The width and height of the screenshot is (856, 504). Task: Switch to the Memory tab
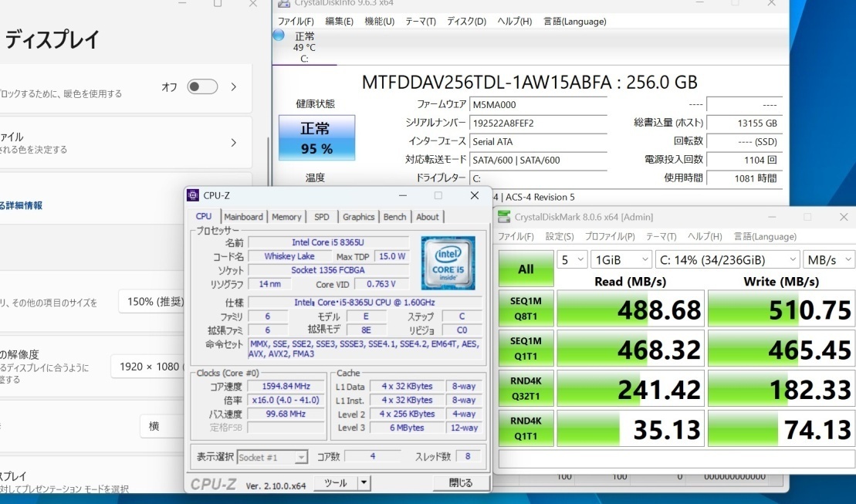click(x=286, y=217)
